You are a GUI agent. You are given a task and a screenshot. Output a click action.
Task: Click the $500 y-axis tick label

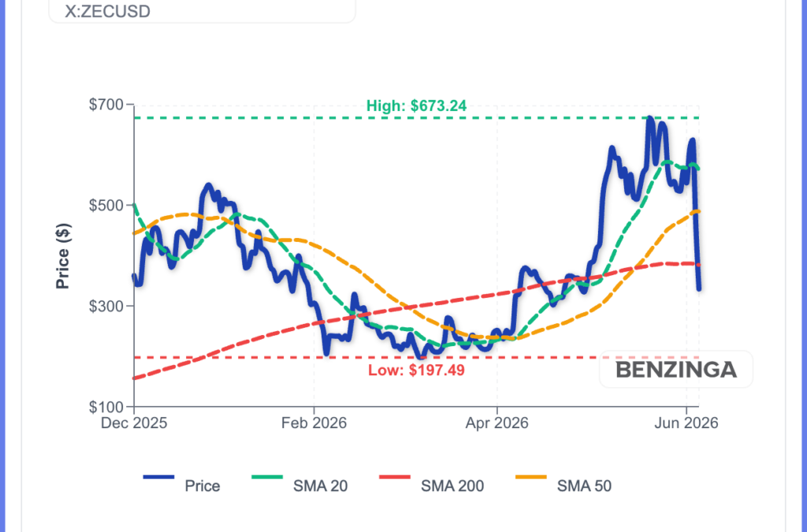[x=106, y=205]
